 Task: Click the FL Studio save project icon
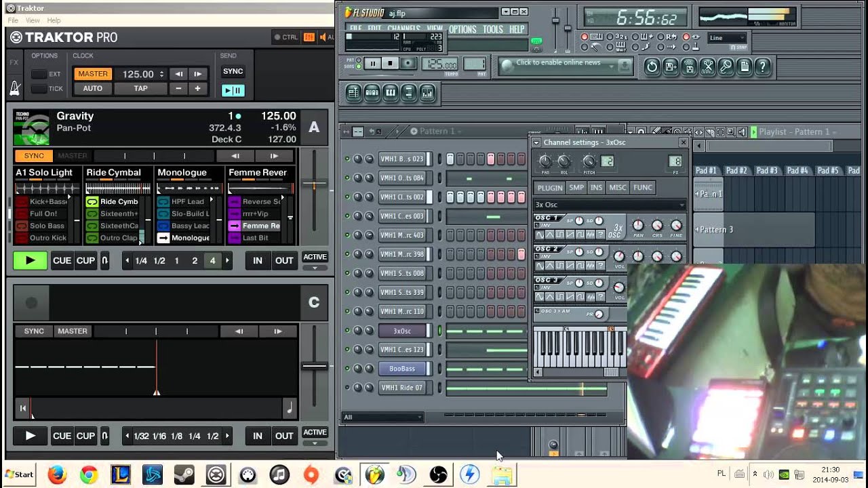point(689,66)
